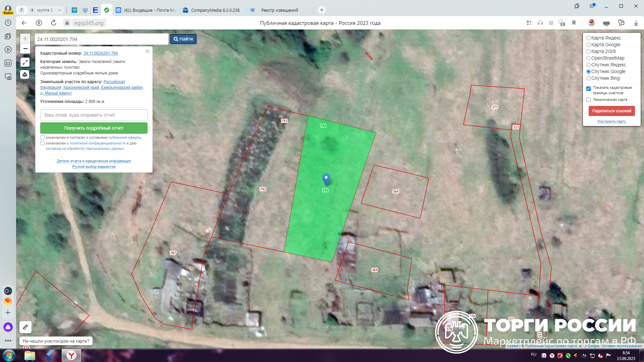Open browser downloads icon
The width and height of the screenshot is (644, 362).
636,23
